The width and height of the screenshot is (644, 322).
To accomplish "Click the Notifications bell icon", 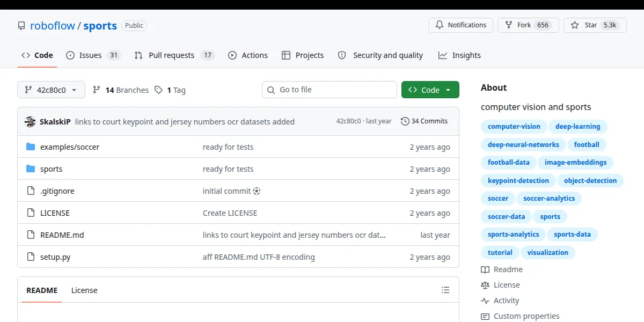I will coord(440,25).
